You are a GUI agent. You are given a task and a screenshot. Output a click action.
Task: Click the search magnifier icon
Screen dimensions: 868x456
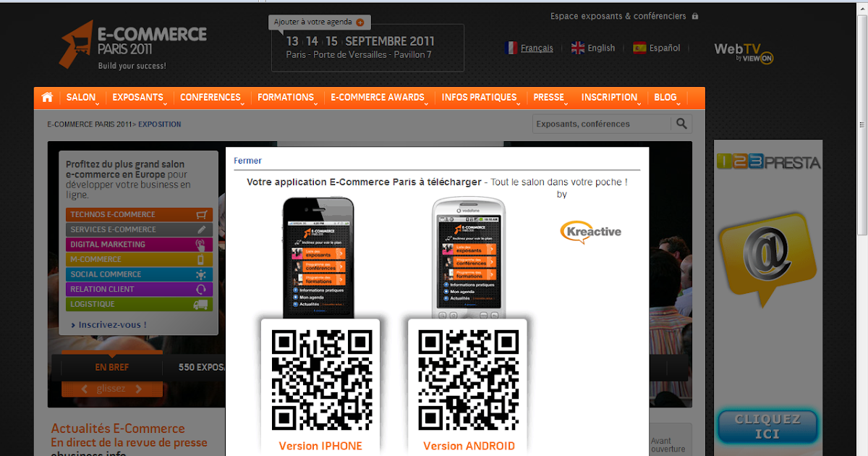pos(681,124)
